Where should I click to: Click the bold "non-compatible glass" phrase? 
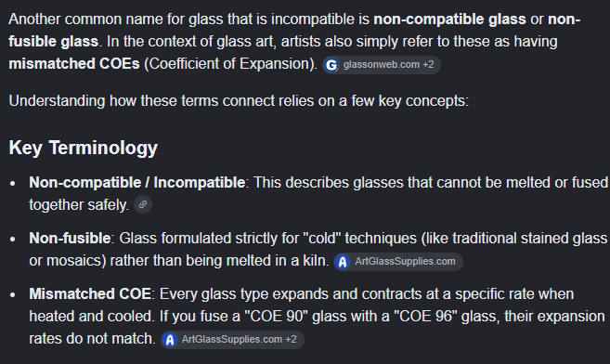point(449,19)
